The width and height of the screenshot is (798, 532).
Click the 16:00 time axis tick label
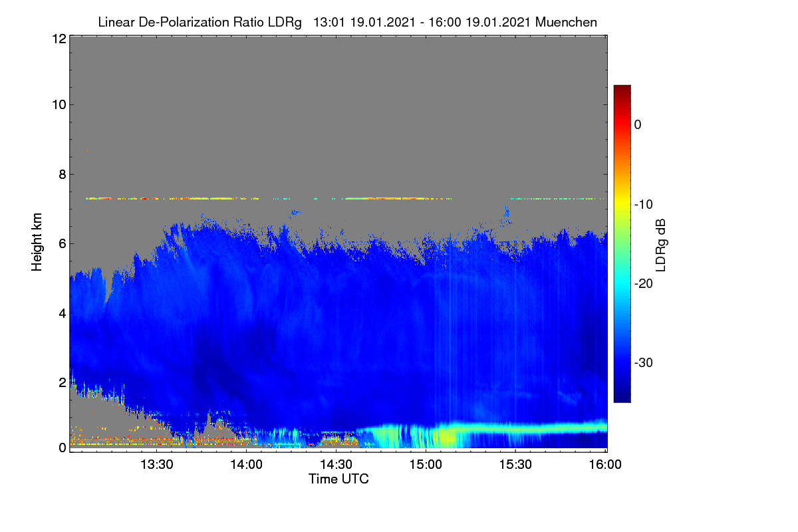pyautogui.click(x=604, y=465)
